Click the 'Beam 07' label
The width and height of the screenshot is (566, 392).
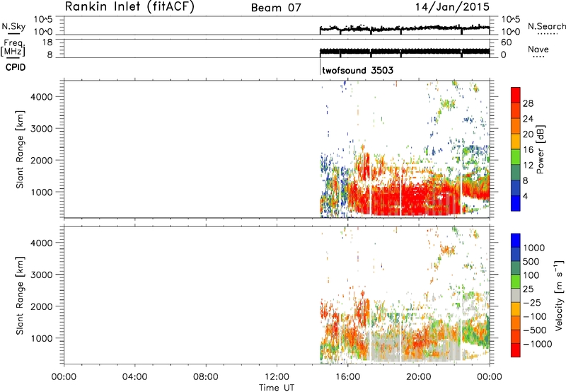click(x=276, y=8)
